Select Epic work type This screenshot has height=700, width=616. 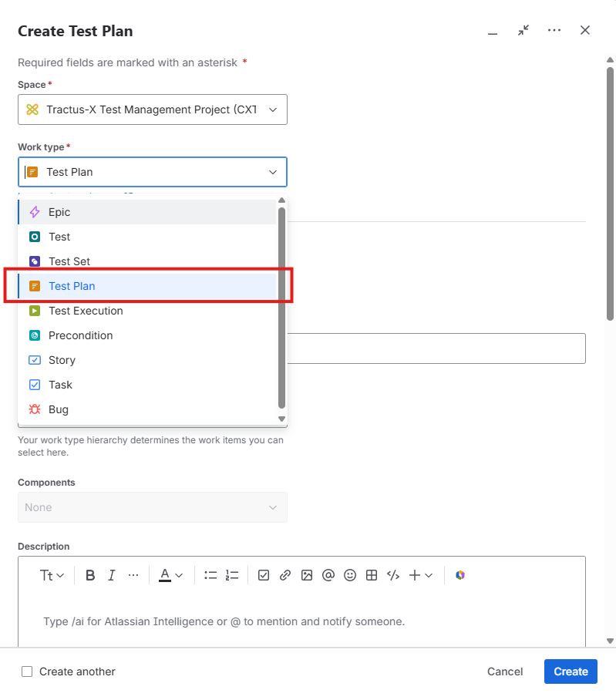pyautogui.click(x=147, y=212)
